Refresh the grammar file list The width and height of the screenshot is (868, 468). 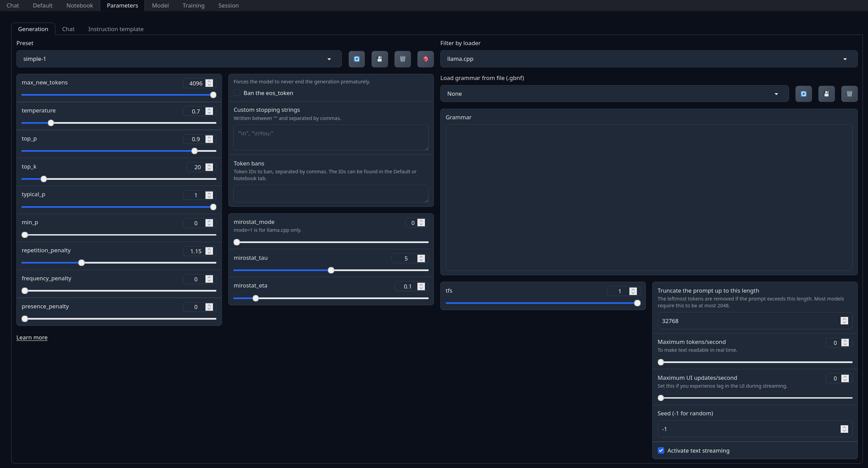click(803, 94)
